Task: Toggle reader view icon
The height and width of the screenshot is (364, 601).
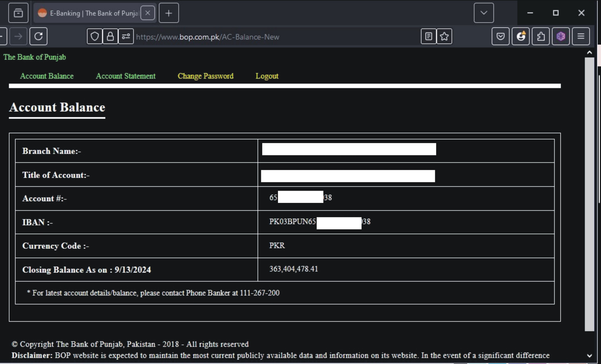Action: pyautogui.click(x=428, y=37)
